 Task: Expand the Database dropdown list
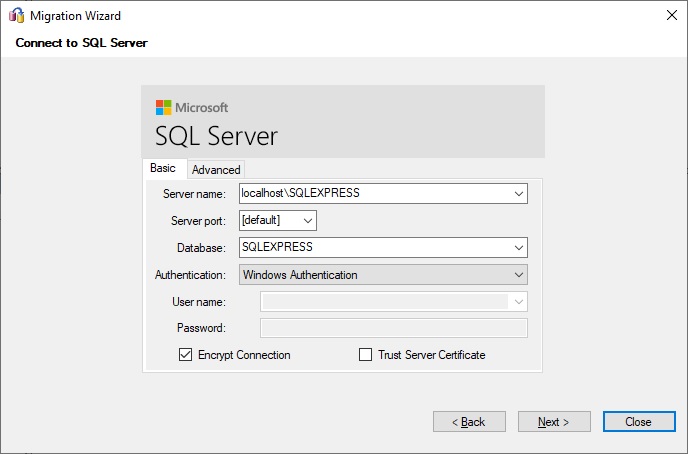coord(519,248)
